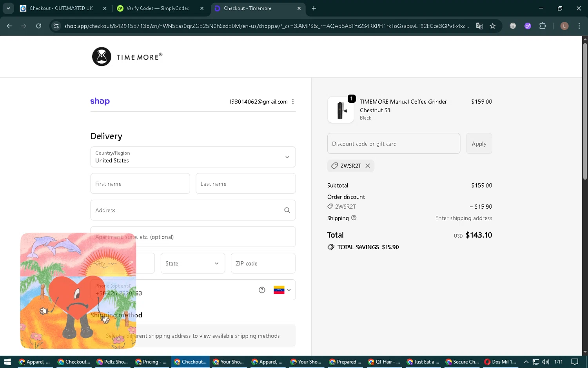588x368 pixels.
Task: Open phone country flag selector
Action: (282, 290)
